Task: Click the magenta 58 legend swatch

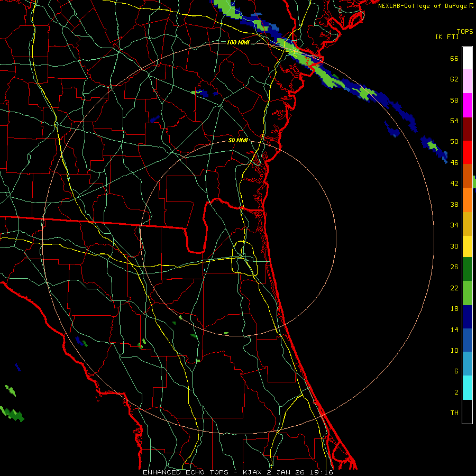Action: (467, 105)
